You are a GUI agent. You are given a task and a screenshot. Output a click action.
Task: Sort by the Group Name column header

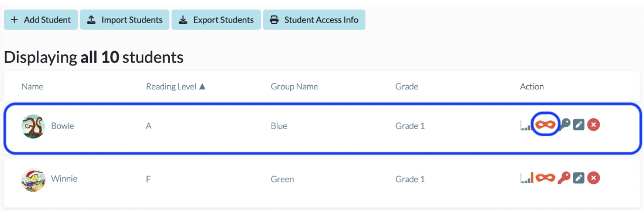294,86
